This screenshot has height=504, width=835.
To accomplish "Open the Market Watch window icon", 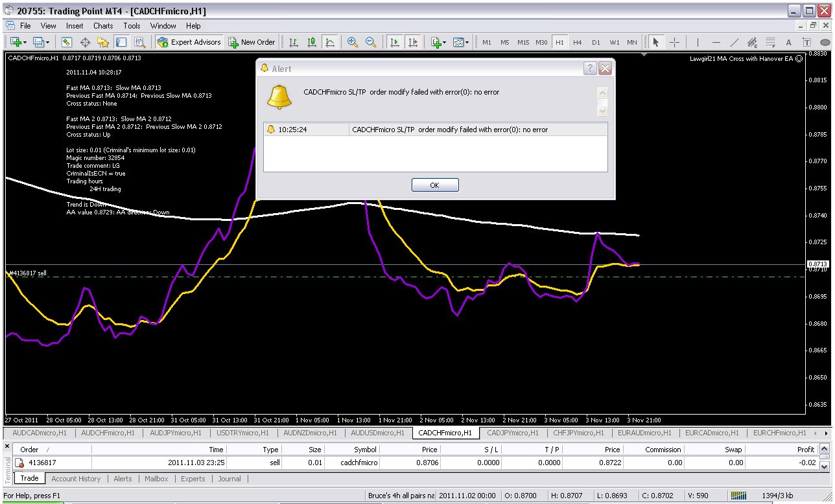I will 66,42.
